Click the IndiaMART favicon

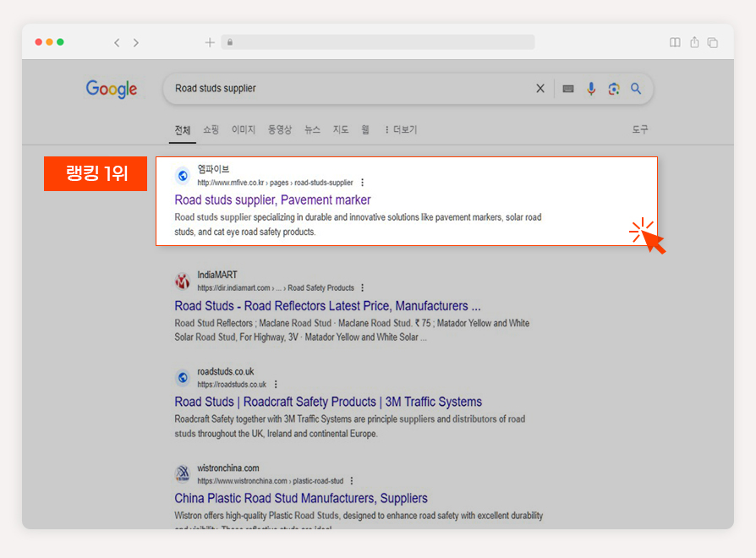(x=183, y=281)
